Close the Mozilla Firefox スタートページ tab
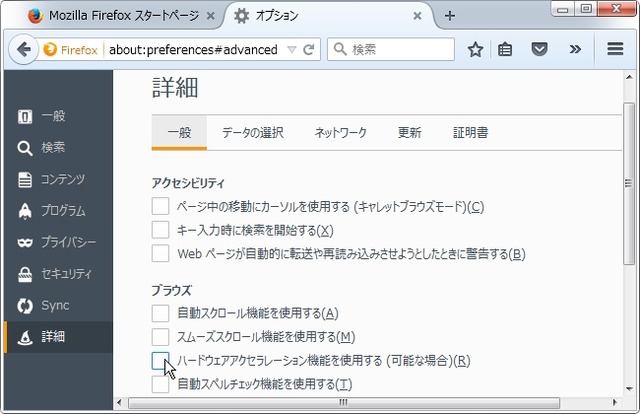Image resolution: width=640 pixels, height=414 pixels. tap(211, 16)
